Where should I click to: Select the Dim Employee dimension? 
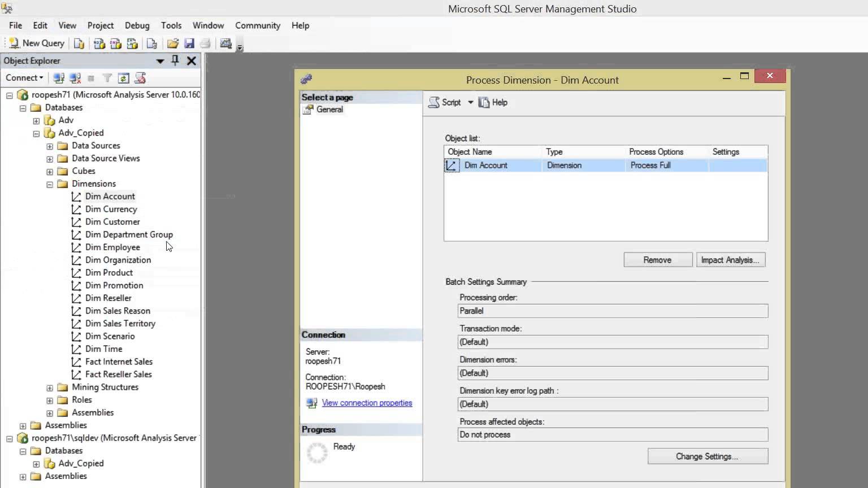(112, 247)
